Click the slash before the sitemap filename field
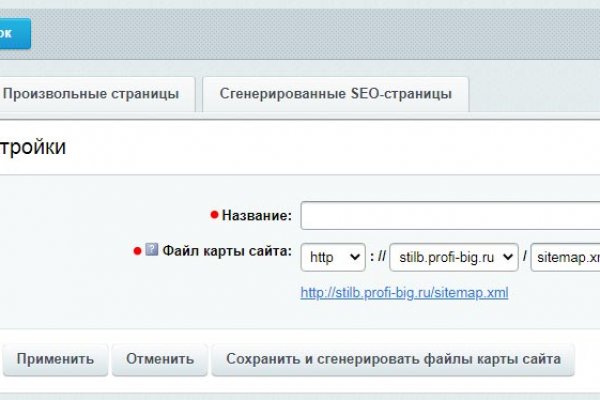The height and width of the screenshot is (400, 600). tap(524, 257)
